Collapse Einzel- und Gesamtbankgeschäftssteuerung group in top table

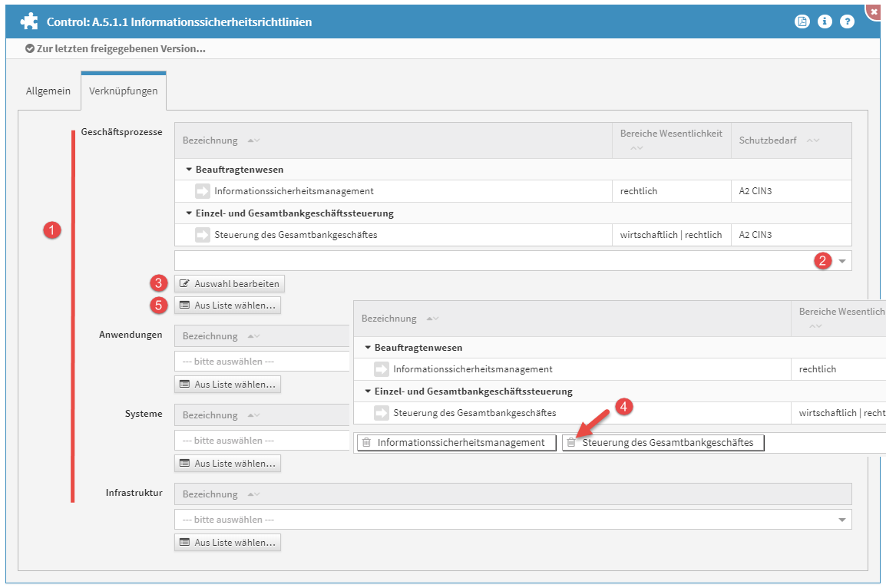pyautogui.click(x=189, y=213)
